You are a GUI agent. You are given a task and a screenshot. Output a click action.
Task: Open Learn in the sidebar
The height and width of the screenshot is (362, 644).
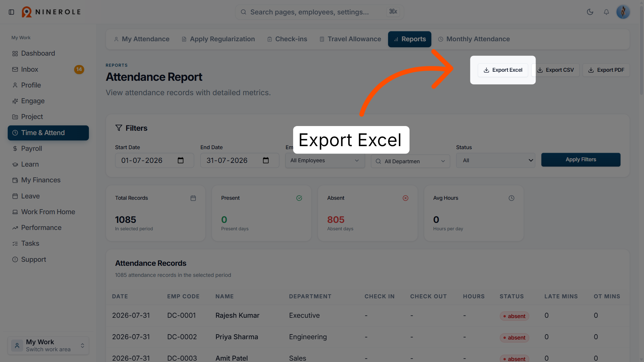click(x=48, y=164)
